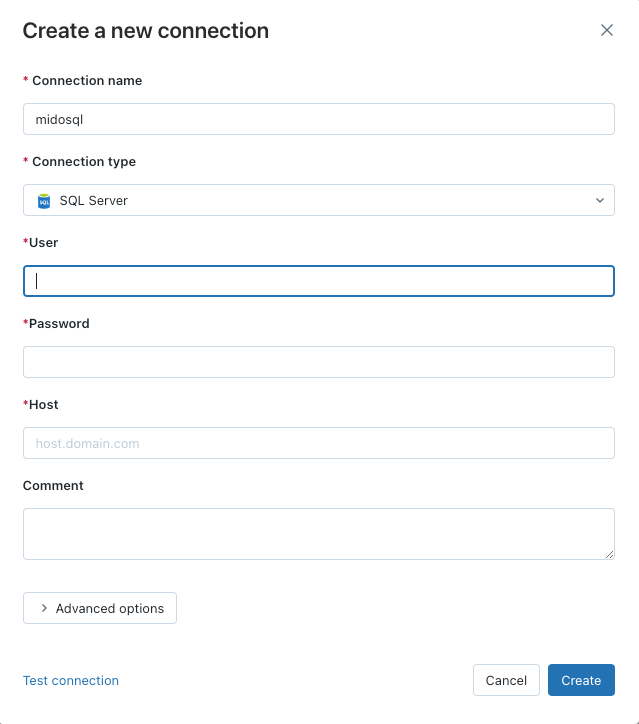The width and height of the screenshot is (639, 724).
Task: Click the Comment label text
Action: (x=54, y=486)
